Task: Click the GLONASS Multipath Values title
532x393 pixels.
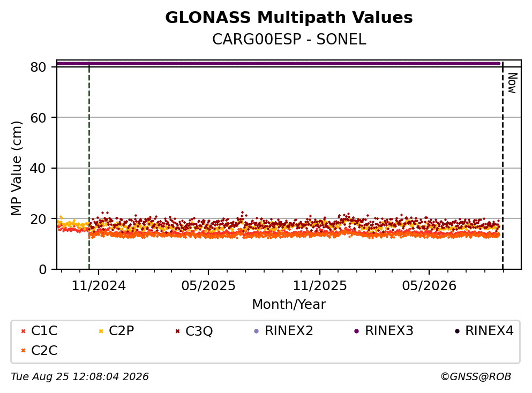Action: 289,18
